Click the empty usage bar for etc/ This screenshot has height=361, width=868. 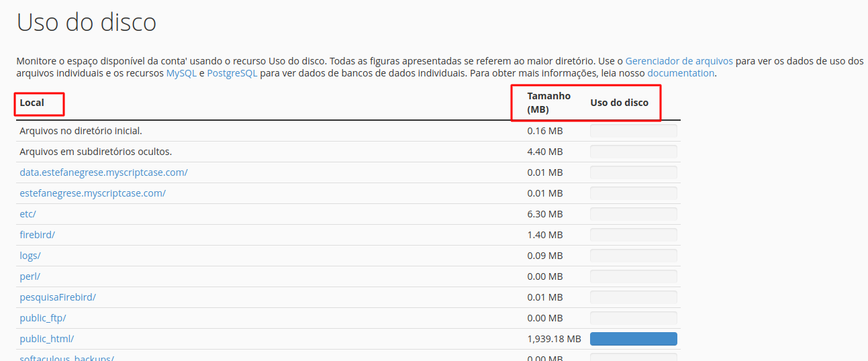click(634, 214)
